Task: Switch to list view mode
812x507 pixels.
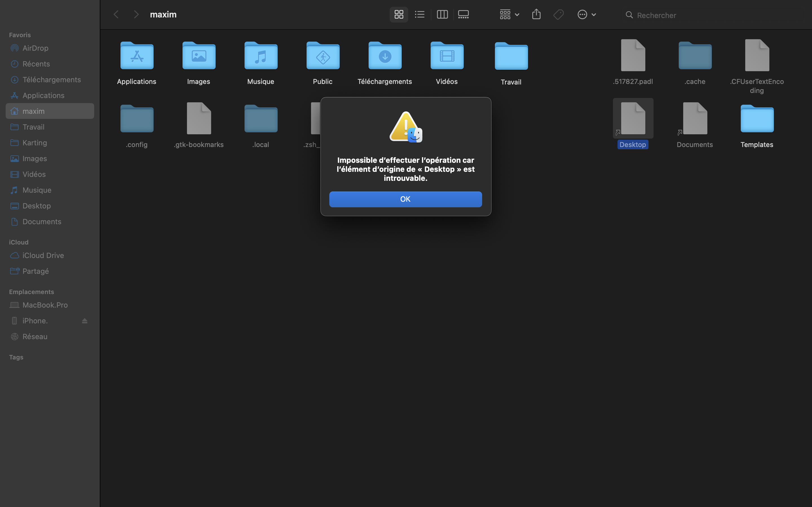Action: 420,14
